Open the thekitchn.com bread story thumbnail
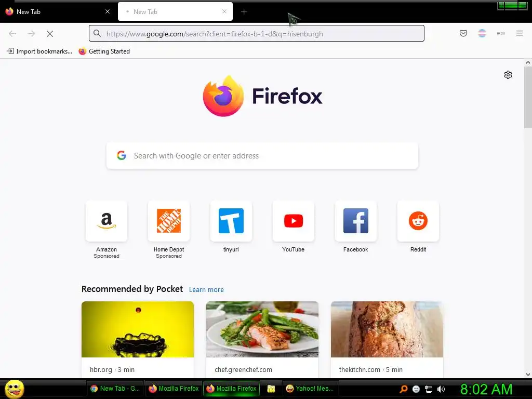Viewport: 532px width, 399px height. point(387,329)
